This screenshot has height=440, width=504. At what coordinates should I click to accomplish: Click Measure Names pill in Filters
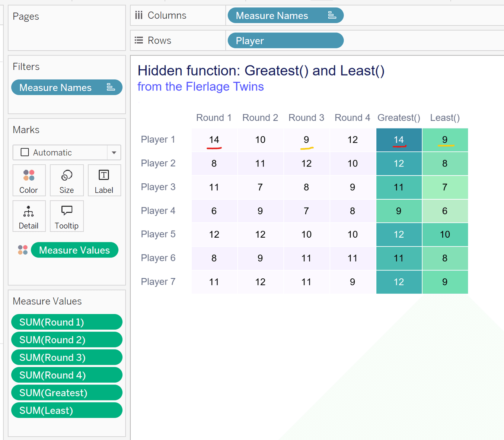(x=67, y=88)
